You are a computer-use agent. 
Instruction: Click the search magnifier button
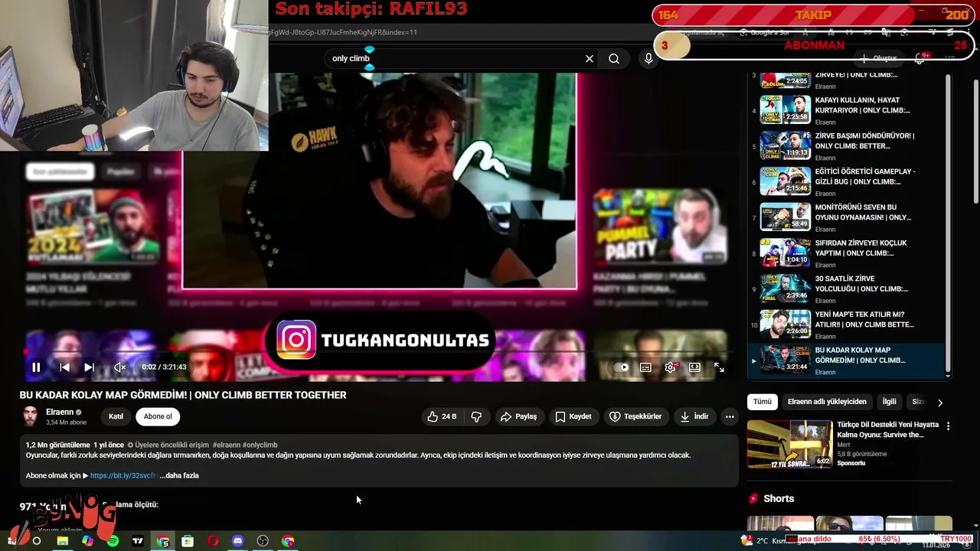click(614, 58)
